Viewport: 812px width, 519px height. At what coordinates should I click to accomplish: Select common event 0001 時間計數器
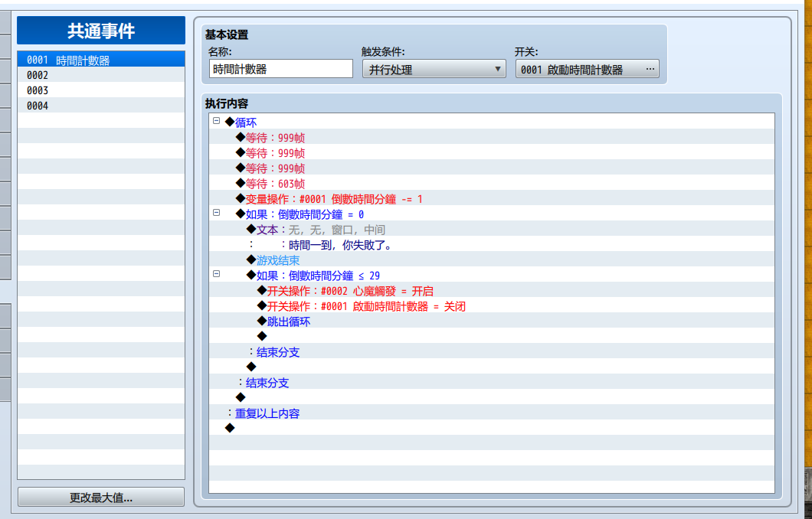pyautogui.click(x=101, y=60)
